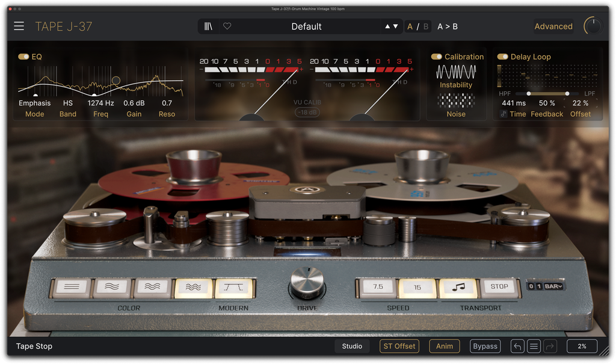Select the first flat-lines color button
The image size is (616, 364).
coord(72,287)
